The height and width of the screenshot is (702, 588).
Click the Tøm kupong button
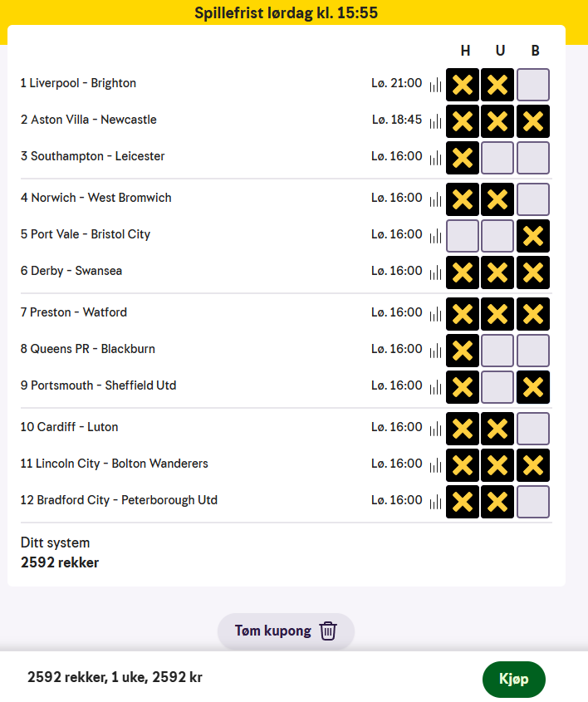(x=274, y=631)
